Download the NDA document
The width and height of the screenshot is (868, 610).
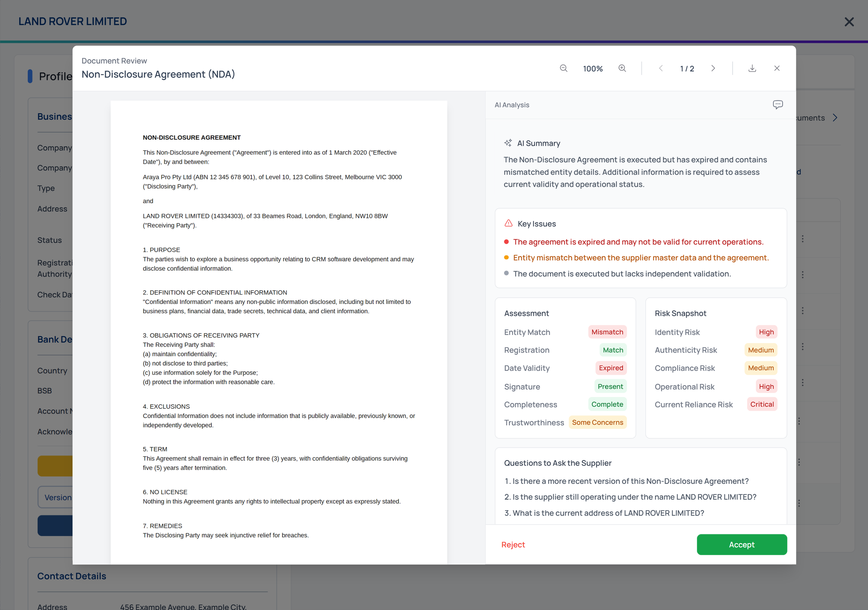(752, 68)
